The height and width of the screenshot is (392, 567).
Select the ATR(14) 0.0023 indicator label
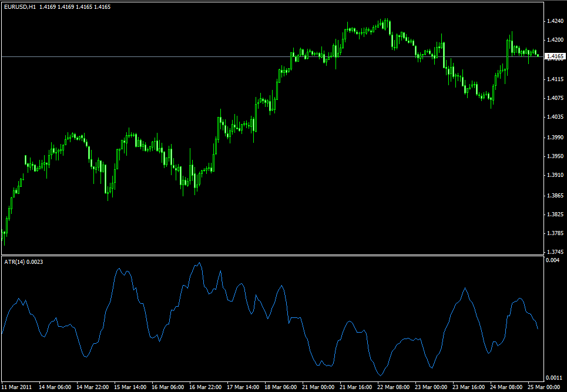click(x=24, y=262)
